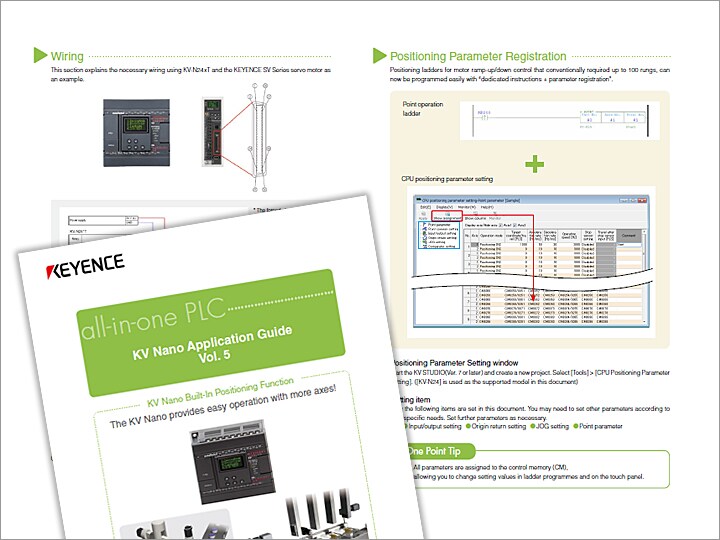Open the Edit(E) menu in parameter window
720x540 pixels.
point(426,207)
